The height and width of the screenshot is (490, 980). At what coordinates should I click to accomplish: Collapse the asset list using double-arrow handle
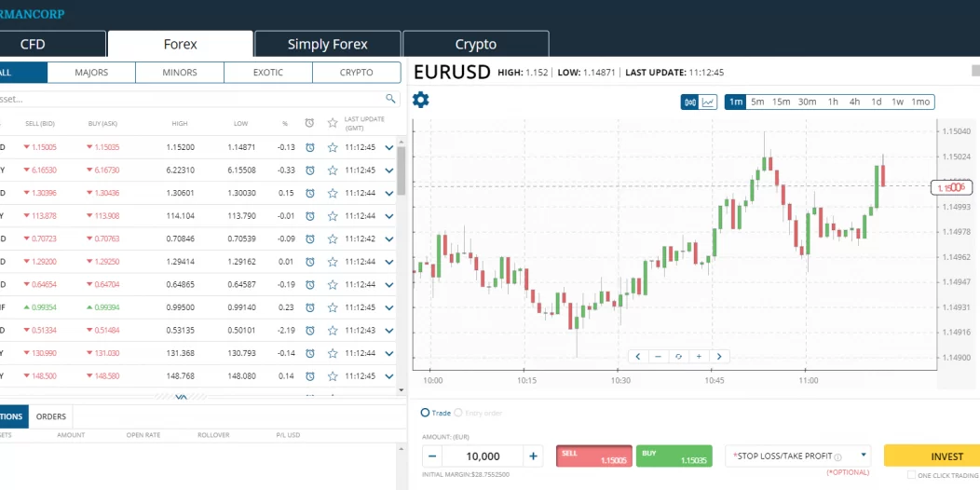(182, 397)
